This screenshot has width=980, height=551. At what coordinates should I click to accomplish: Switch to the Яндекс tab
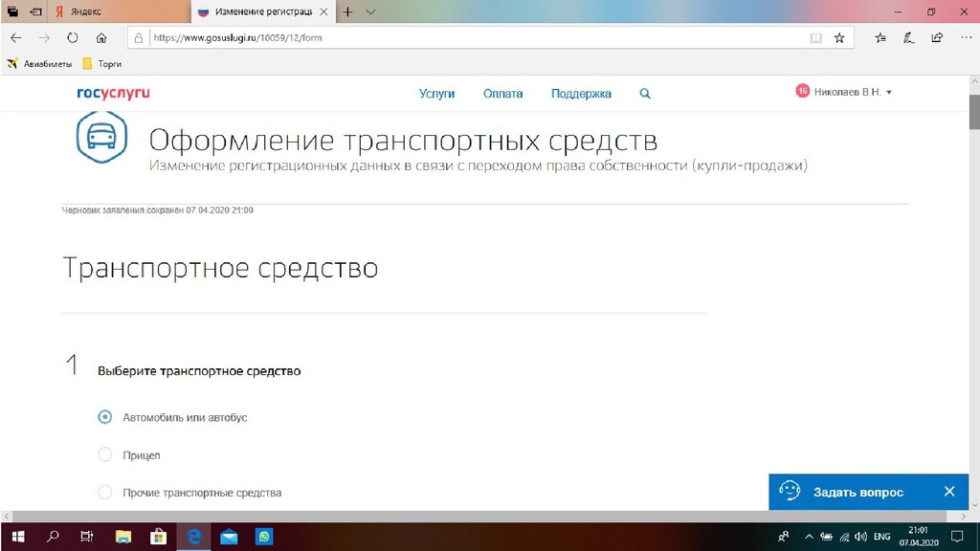click(119, 11)
